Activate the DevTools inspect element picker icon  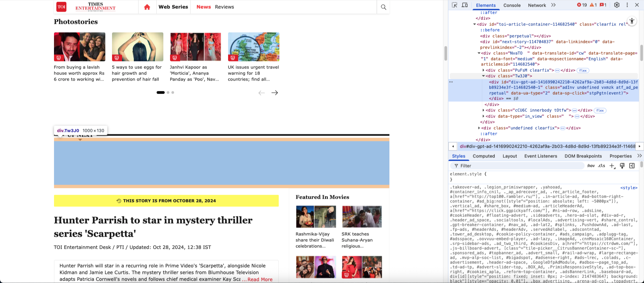tap(454, 5)
